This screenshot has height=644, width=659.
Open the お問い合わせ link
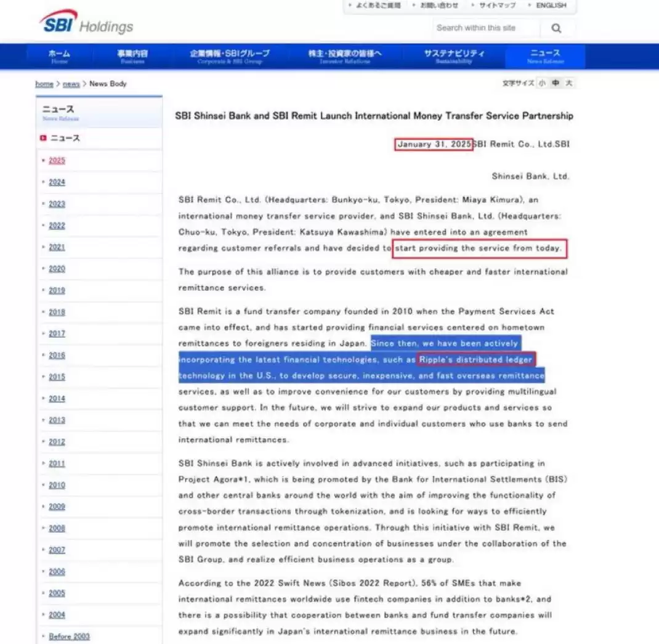(439, 6)
